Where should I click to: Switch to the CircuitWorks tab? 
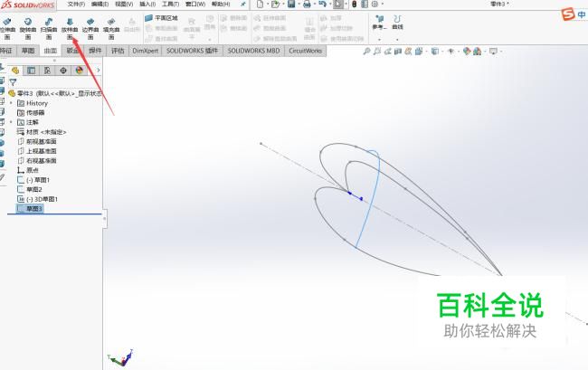tap(305, 51)
